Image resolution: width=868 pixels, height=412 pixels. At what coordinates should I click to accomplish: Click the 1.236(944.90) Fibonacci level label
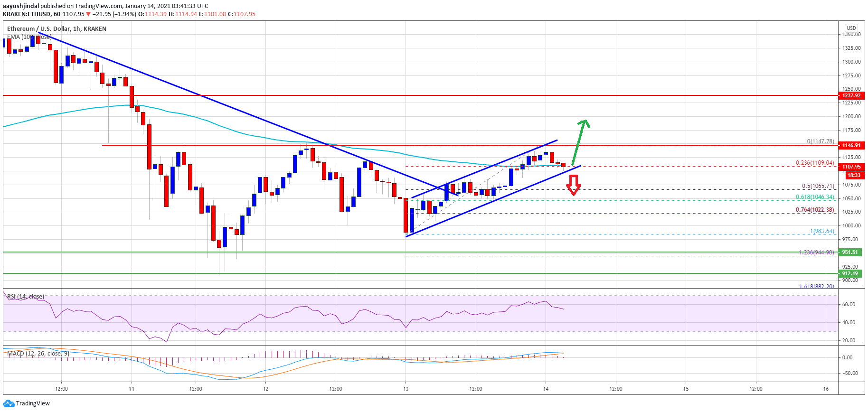click(x=816, y=253)
